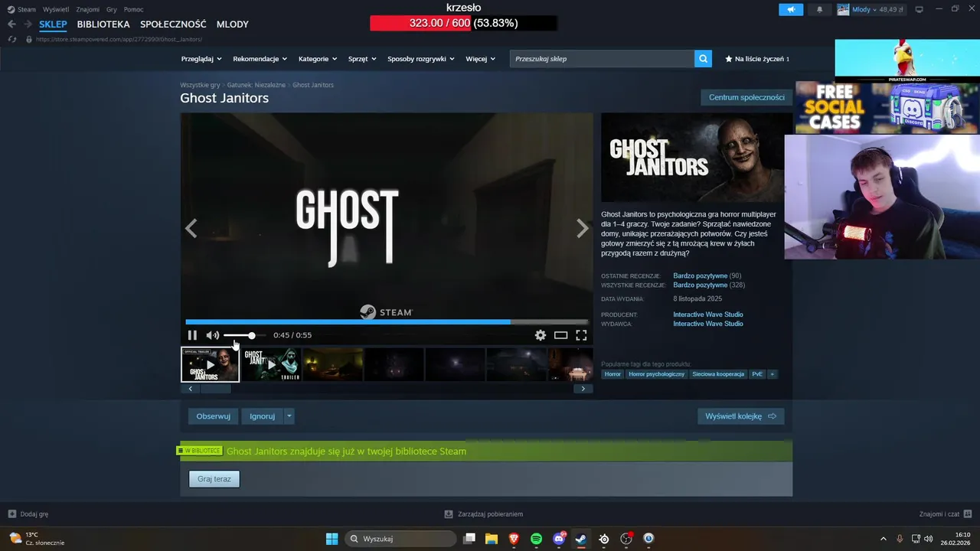
Task: Go to previous media with left arrow
Action: click(191, 228)
